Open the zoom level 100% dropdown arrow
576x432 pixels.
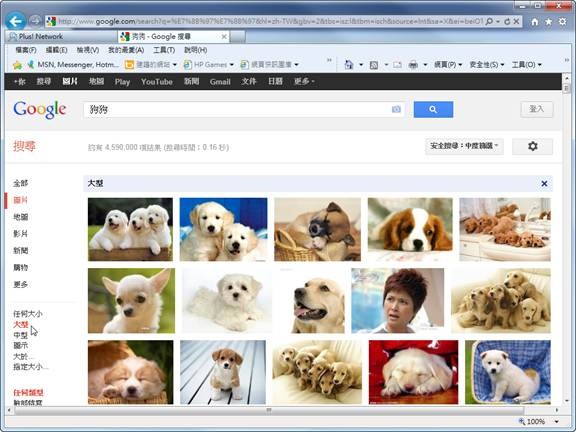[x=557, y=421]
